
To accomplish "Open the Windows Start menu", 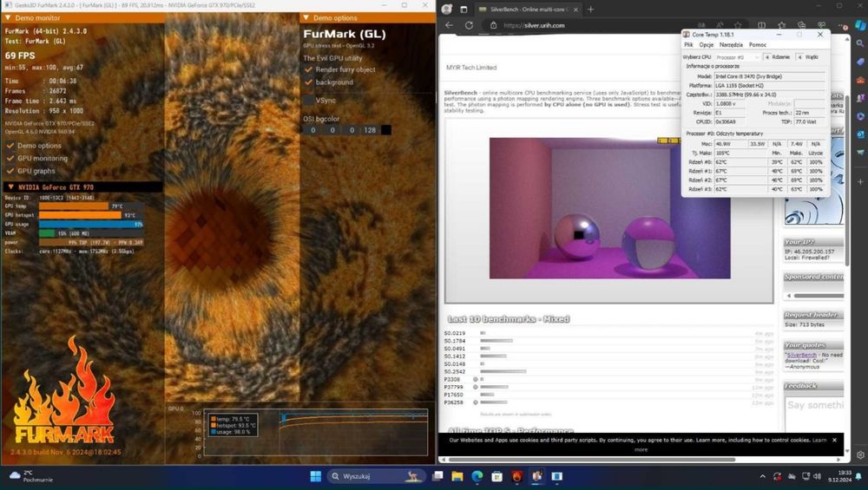I will coord(316,476).
